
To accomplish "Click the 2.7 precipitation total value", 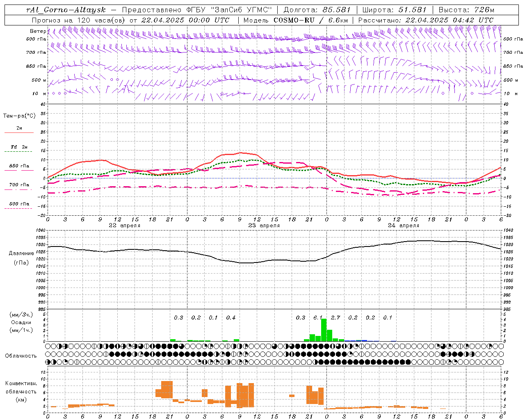I will 336,317.
